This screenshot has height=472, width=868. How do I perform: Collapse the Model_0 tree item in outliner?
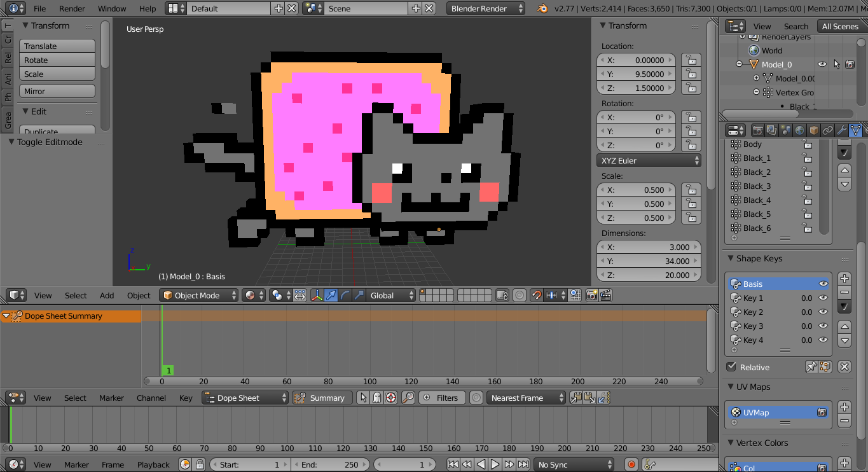click(739, 64)
